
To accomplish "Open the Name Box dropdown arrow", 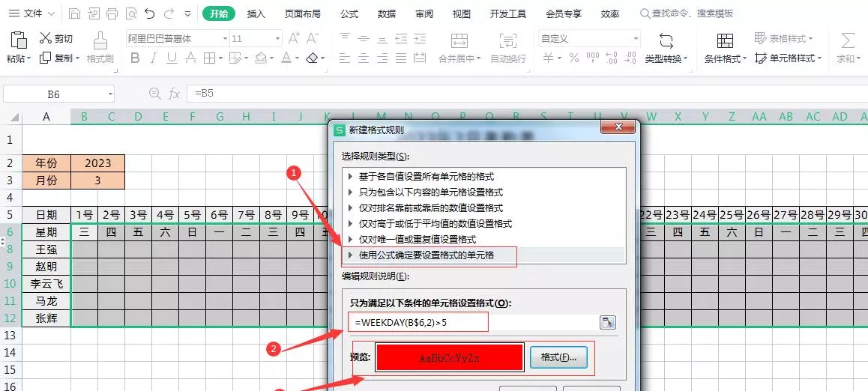I will pyautogui.click(x=110, y=94).
